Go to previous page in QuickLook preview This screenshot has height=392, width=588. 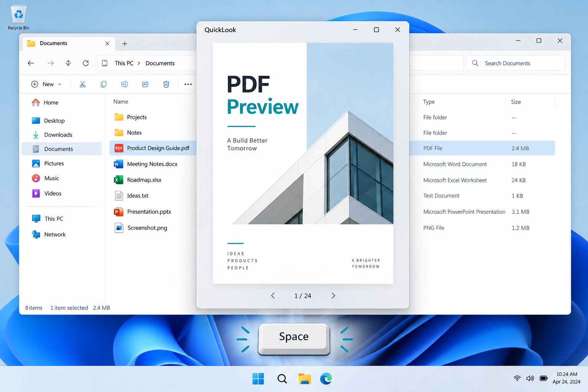pos(273,296)
